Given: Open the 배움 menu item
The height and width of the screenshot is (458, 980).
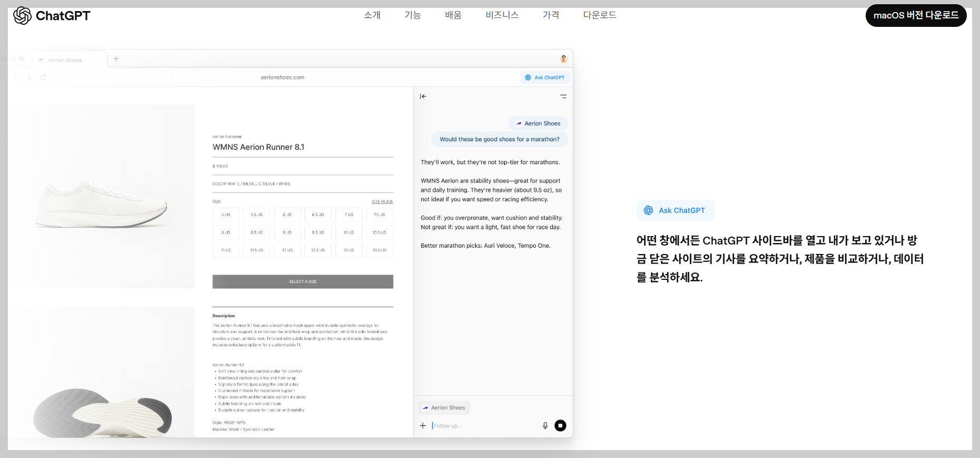Looking at the screenshot, I should click(x=453, y=15).
